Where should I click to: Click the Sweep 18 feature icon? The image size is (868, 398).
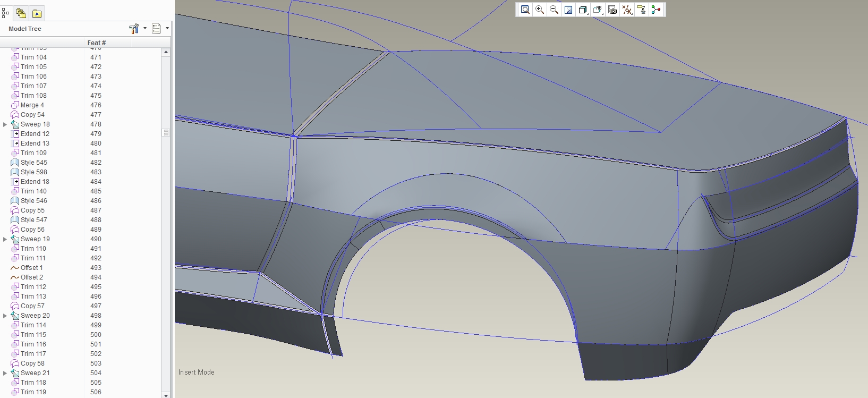pos(15,124)
